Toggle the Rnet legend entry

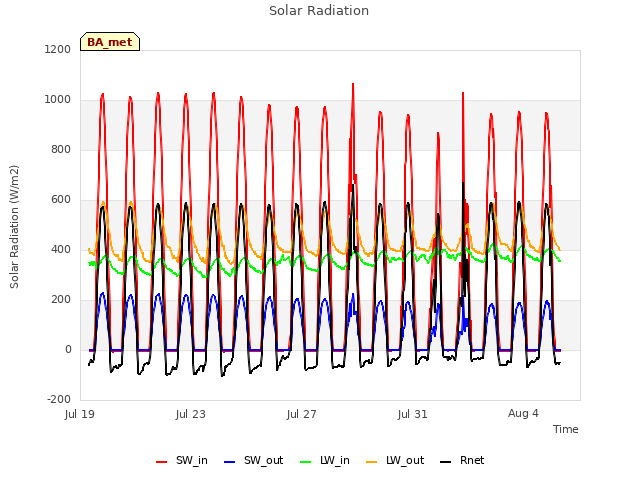coord(462,461)
